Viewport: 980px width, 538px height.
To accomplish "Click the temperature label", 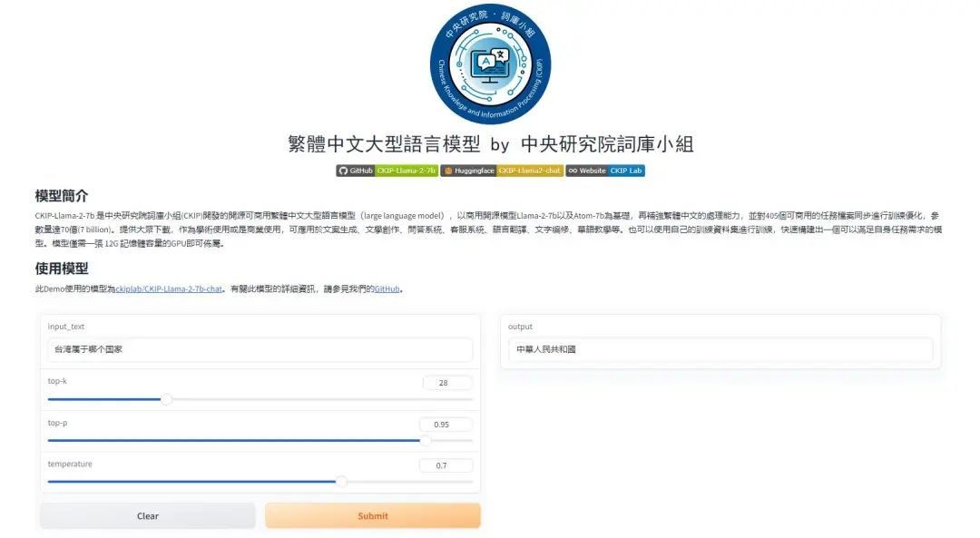I will (69, 465).
